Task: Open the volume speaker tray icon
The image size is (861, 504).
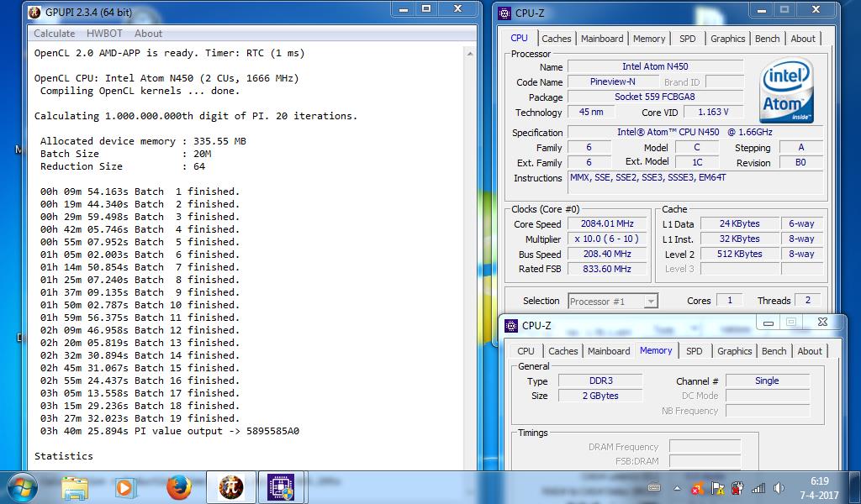Action: point(779,487)
